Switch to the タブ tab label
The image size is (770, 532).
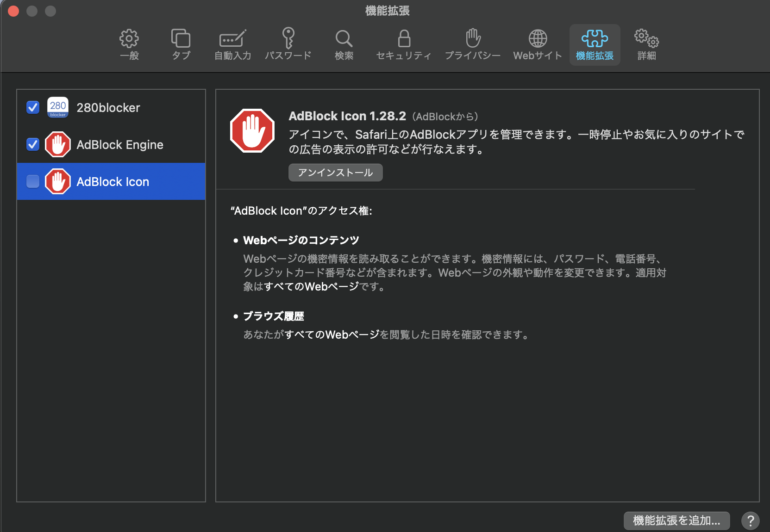pos(181,56)
